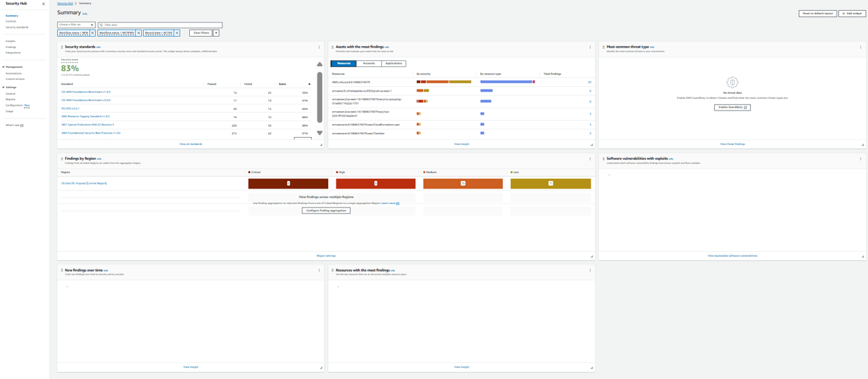Close the Security Hub navigation panel
This screenshot has width=868, height=379.
point(43,3)
